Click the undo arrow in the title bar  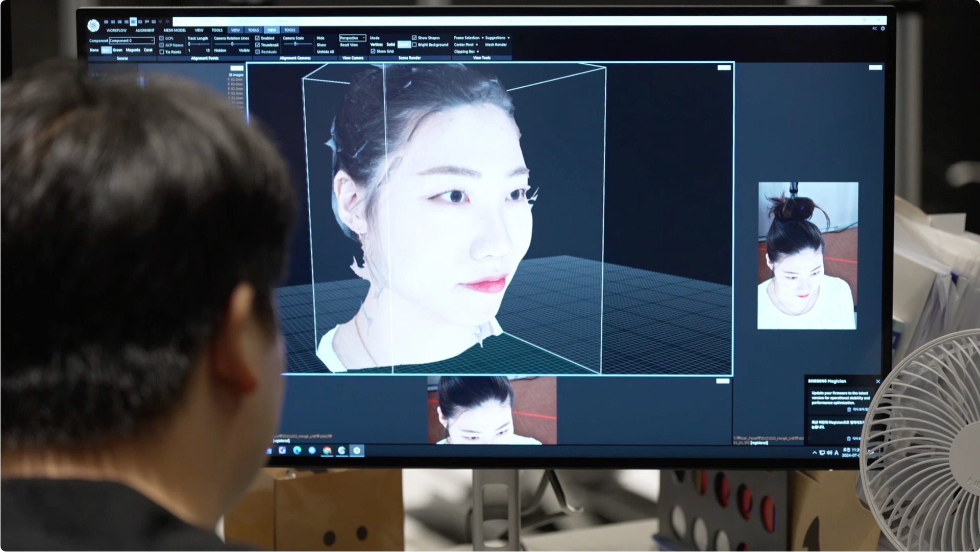tap(160, 22)
